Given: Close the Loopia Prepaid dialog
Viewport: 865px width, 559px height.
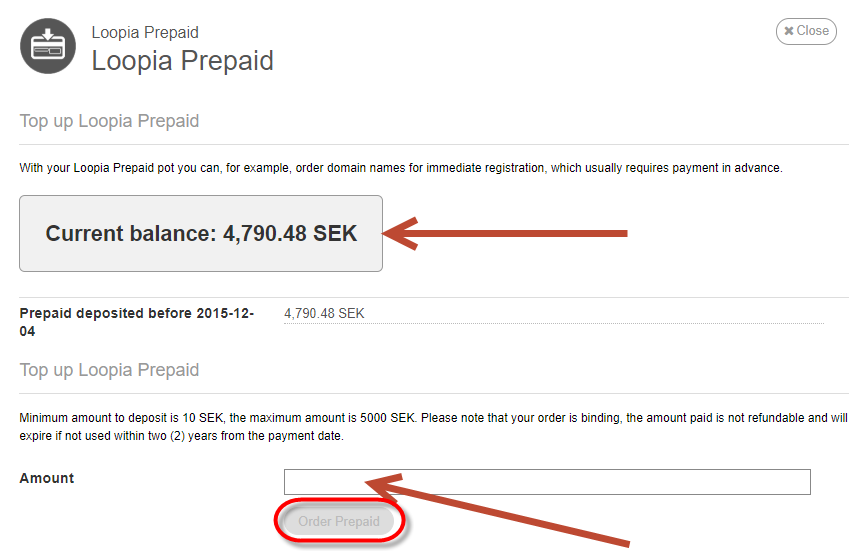Looking at the screenshot, I should [x=806, y=31].
